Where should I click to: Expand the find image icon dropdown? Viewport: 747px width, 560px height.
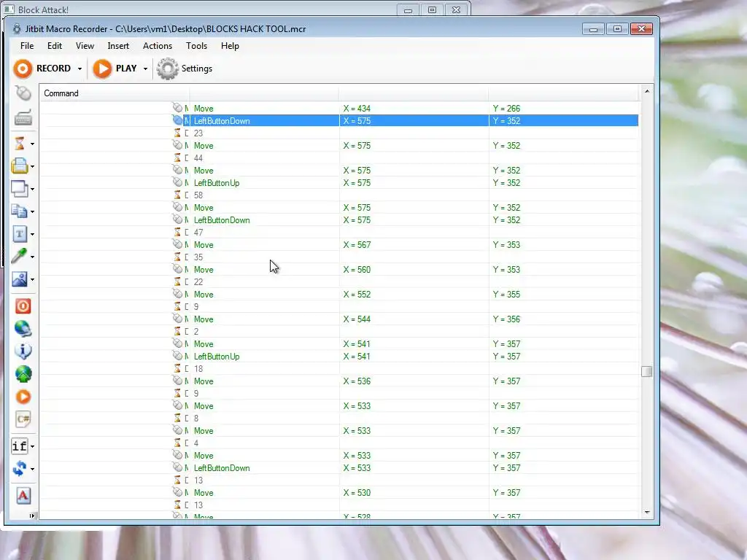[32, 279]
